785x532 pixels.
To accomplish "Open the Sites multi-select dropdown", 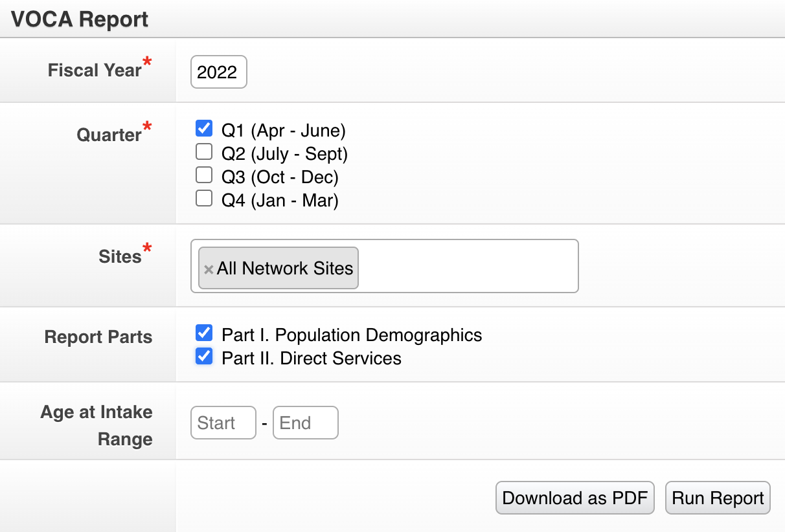I will click(x=466, y=266).
